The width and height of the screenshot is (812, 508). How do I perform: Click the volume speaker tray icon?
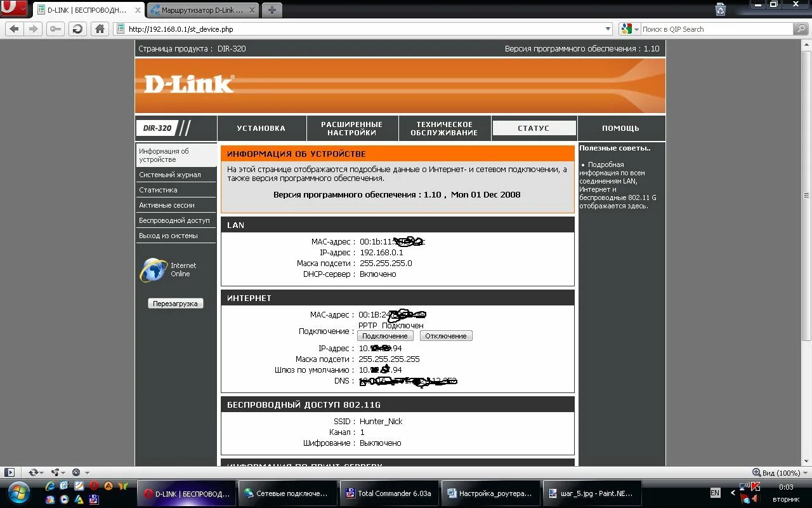[x=755, y=499]
